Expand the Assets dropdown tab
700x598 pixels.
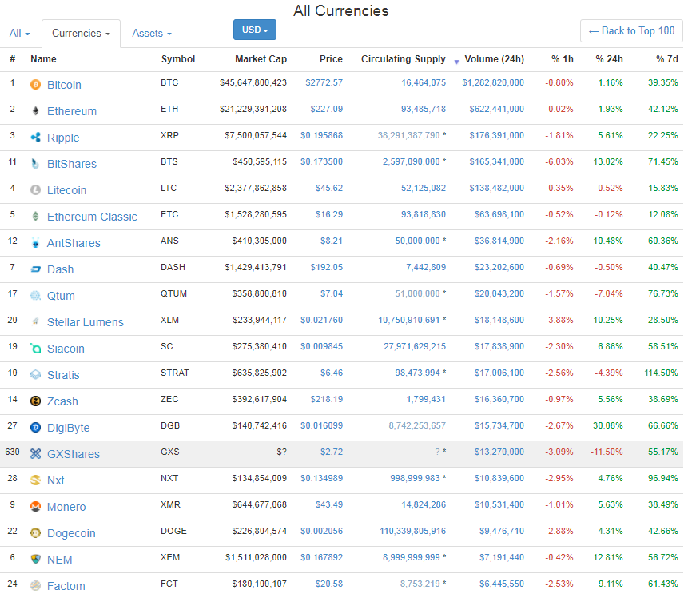click(152, 33)
